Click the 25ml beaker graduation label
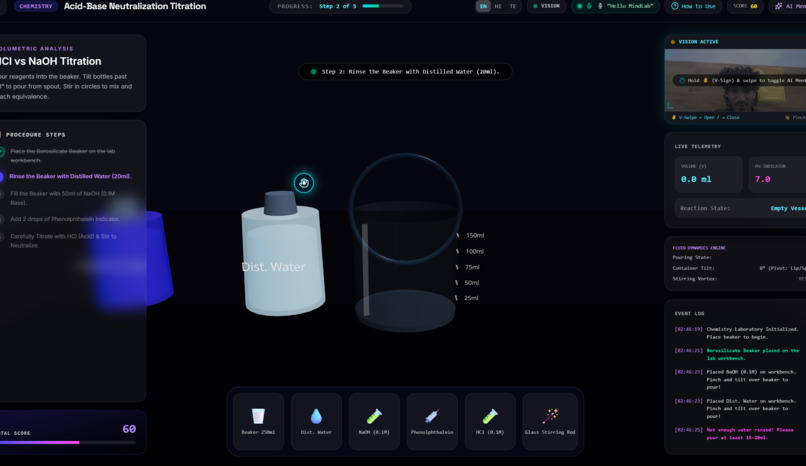 pyautogui.click(x=471, y=298)
